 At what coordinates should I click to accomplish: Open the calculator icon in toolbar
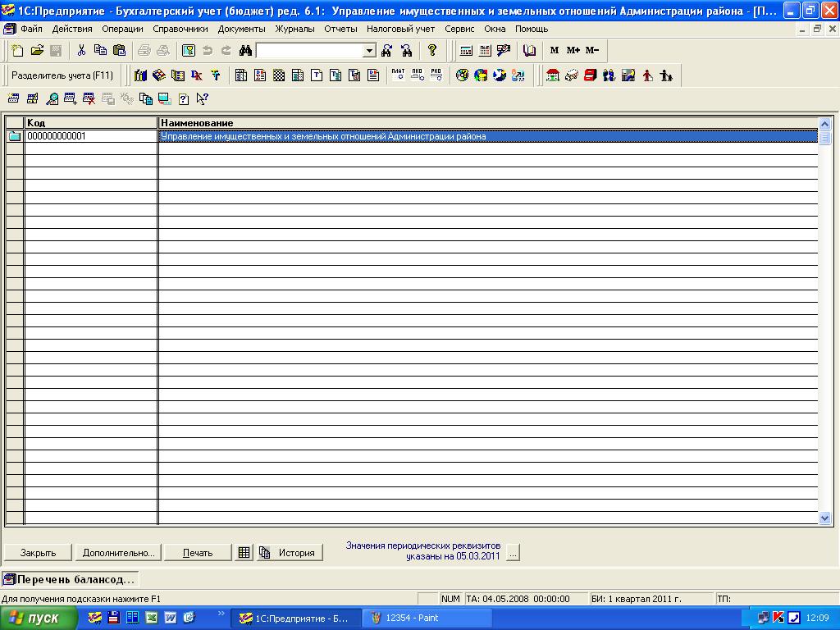click(466, 50)
